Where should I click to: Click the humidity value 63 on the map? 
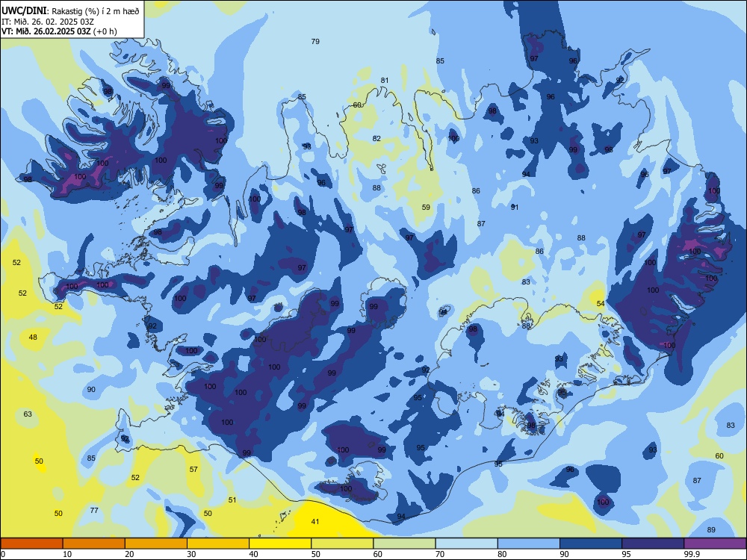pos(28,414)
